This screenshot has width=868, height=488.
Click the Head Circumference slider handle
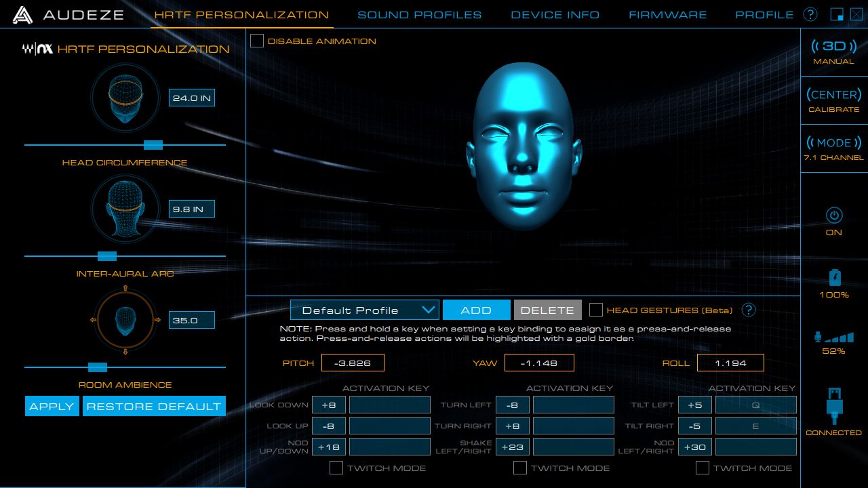[x=153, y=144]
